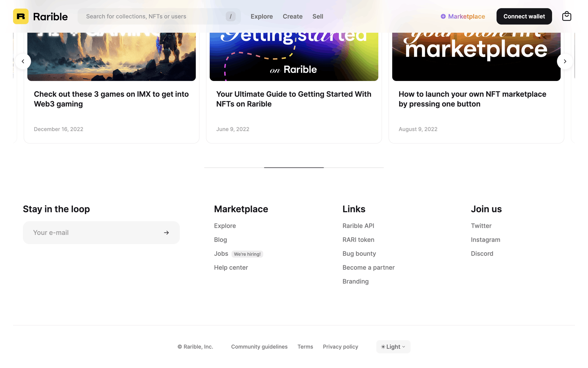Click the Stay in the loop heading
Screen dimensions: 588x368
[56, 209]
